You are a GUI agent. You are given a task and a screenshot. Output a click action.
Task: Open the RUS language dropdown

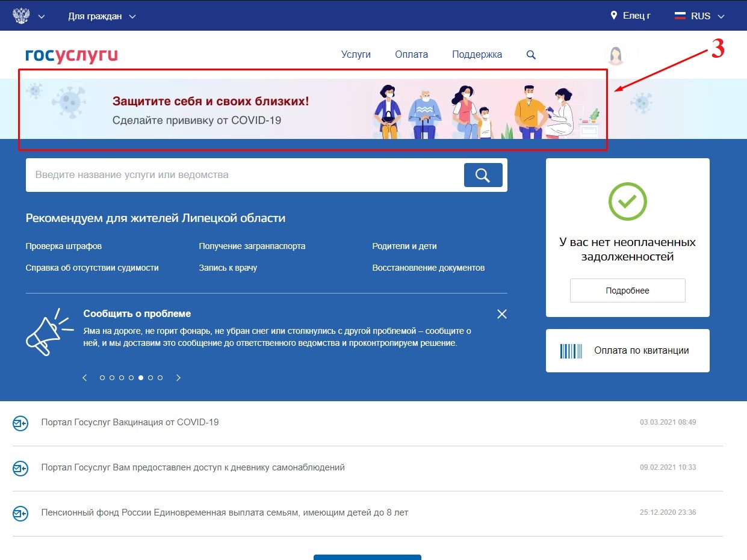[708, 16]
